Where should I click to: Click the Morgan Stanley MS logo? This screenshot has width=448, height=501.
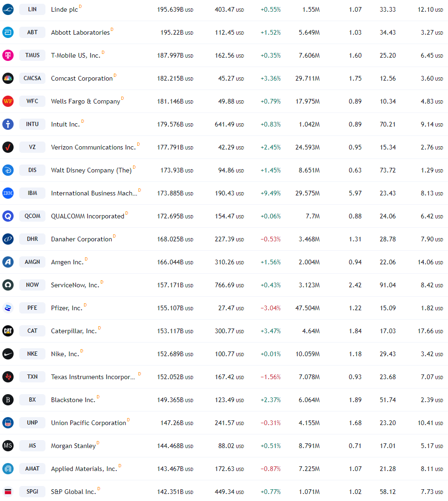8,445
